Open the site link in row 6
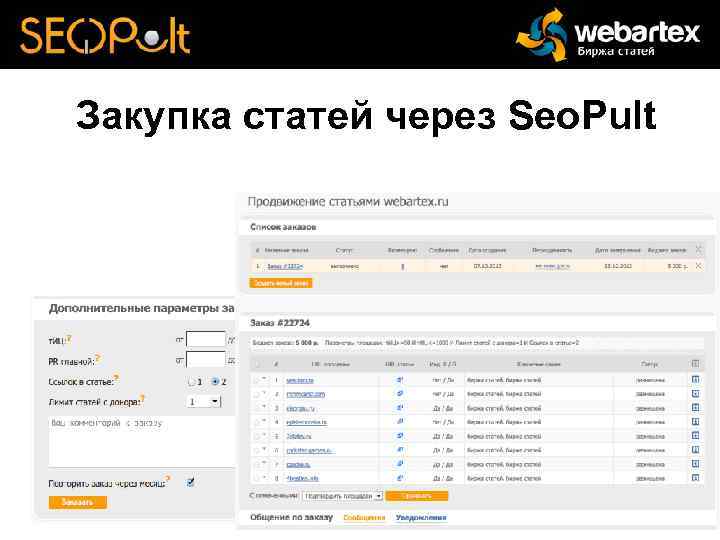The width and height of the screenshot is (720, 540). [310, 450]
